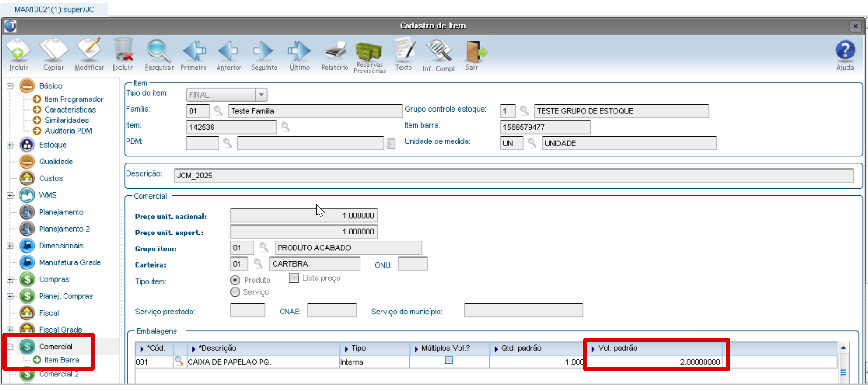This screenshot has height=390, width=868.
Task: Collapse the Básico tree node
Action: 10,86
